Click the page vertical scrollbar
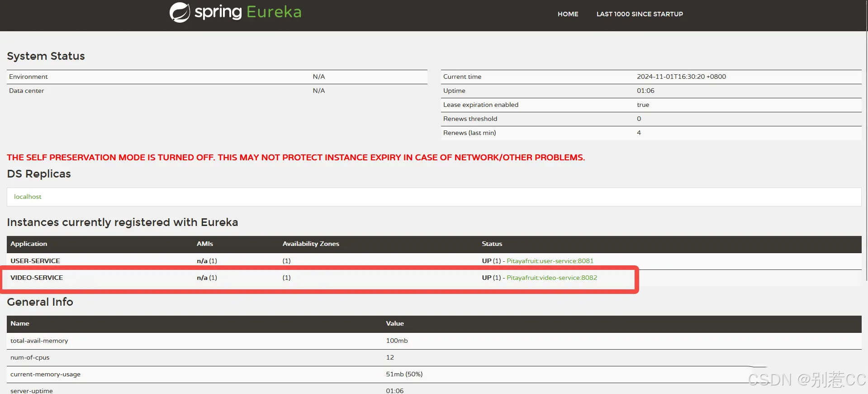Viewport: 868px width, 394px height. pyautogui.click(x=866, y=140)
